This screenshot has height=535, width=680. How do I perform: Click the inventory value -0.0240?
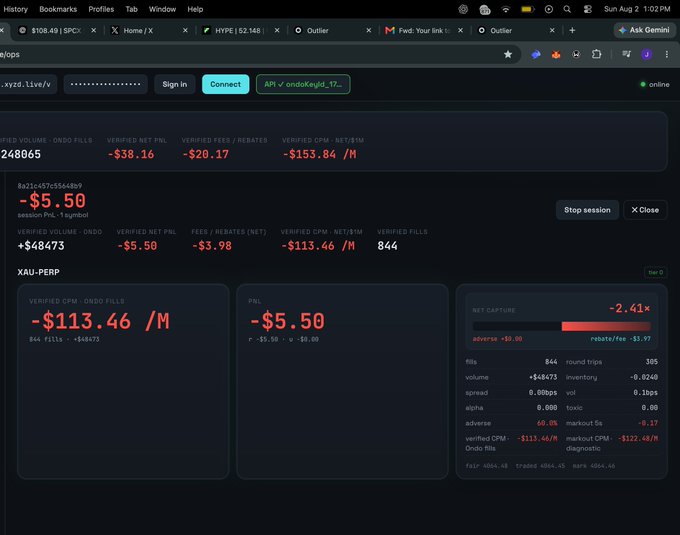pos(644,377)
